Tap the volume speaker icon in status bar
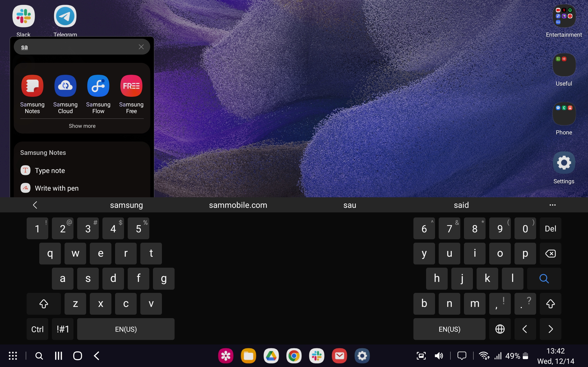Image resolution: width=588 pixels, height=367 pixels. (x=438, y=356)
